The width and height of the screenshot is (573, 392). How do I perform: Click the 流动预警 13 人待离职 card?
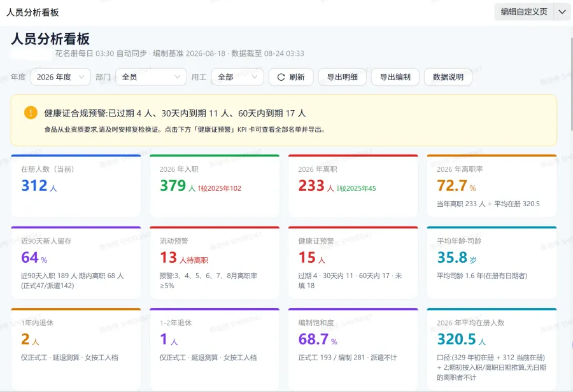coord(215,263)
